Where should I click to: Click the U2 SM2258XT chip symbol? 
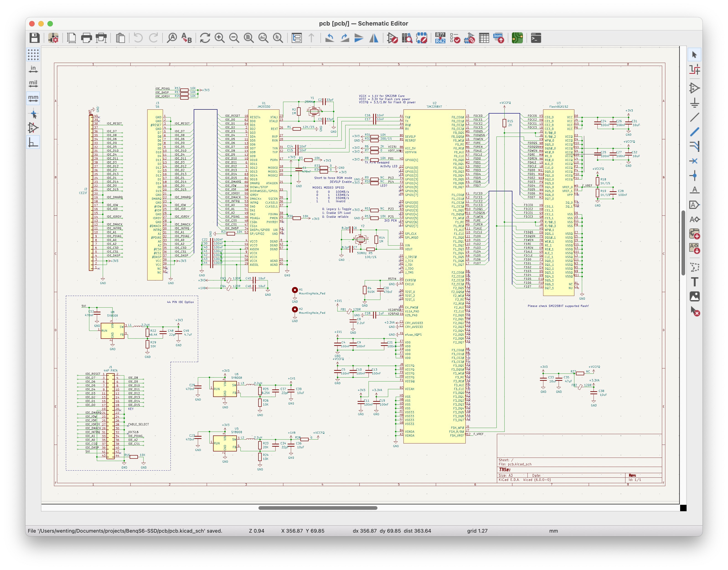point(434,276)
